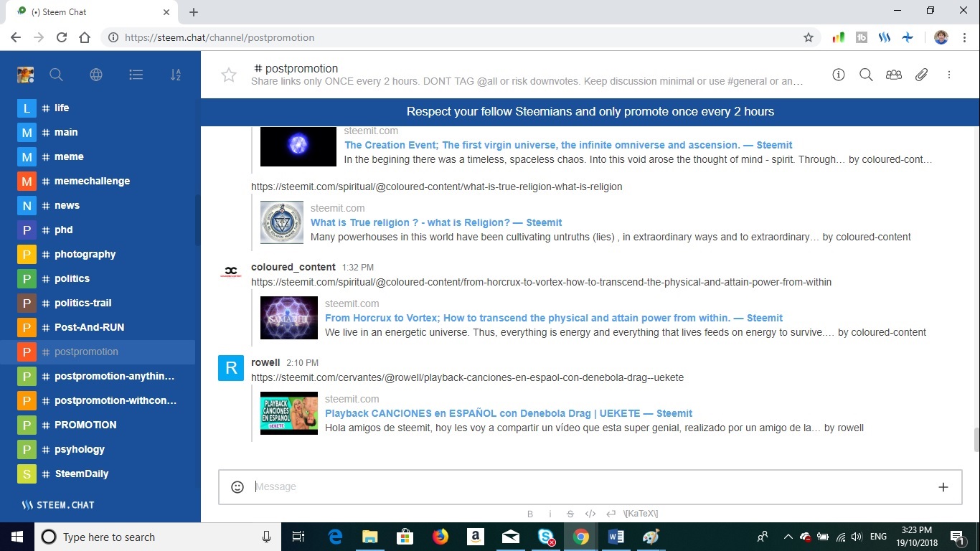Apply bold formatting to message
This screenshot has width=980, height=551.
tap(530, 514)
